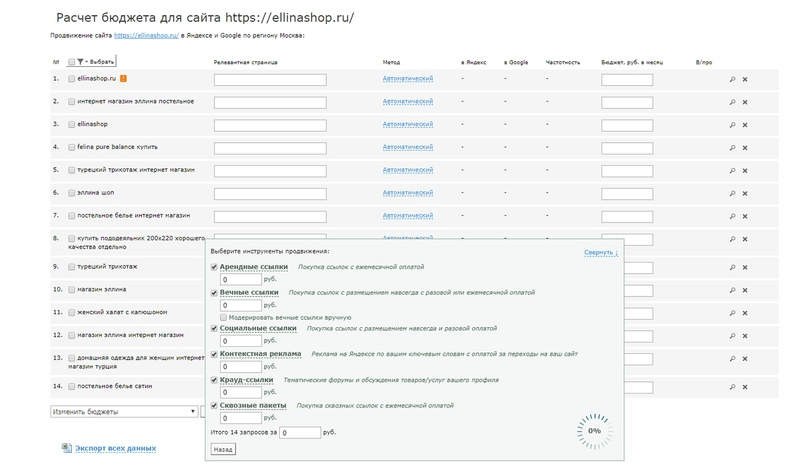Select checkbox for 'ellinashop' query in row 3
This screenshot has width=807, height=468.
pos(71,124)
